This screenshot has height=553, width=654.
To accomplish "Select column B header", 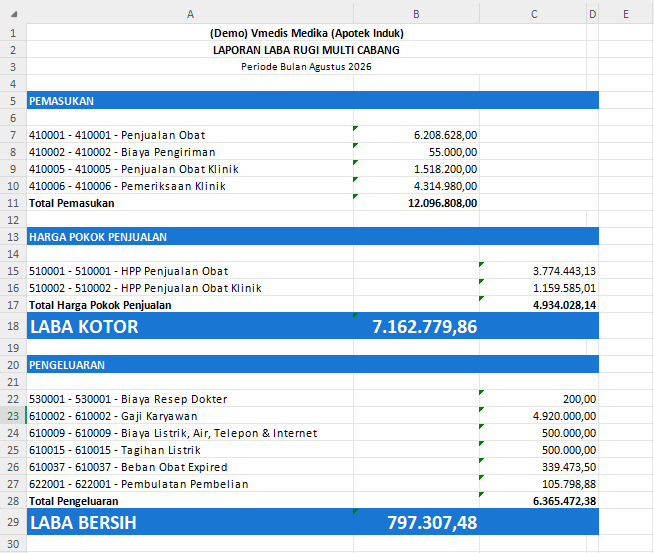I will [x=416, y=14].
